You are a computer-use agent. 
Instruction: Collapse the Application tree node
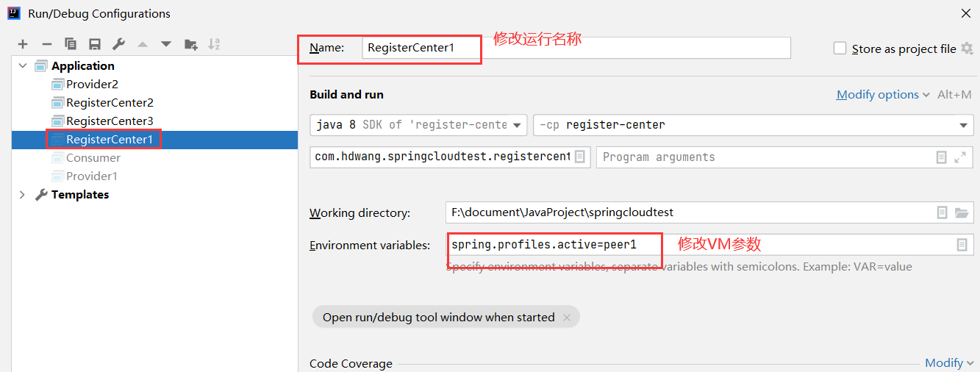[22, 66]
